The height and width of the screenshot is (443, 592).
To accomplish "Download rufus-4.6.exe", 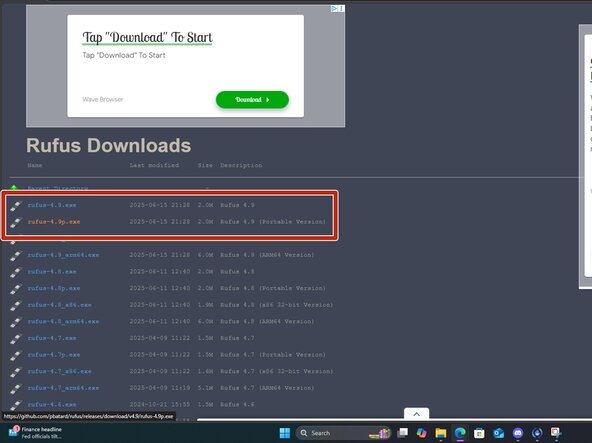I will (x=52, y=404).
